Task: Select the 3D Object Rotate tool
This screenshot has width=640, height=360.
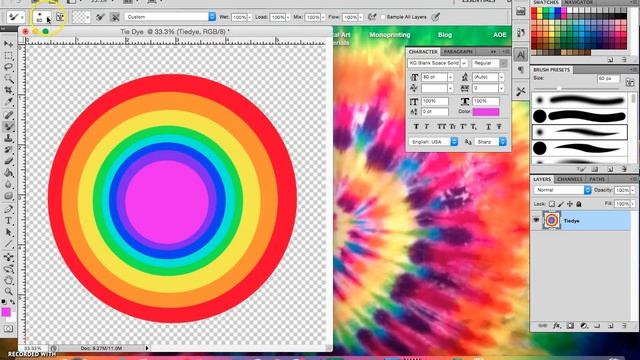Action: click(x=8, y=258)
